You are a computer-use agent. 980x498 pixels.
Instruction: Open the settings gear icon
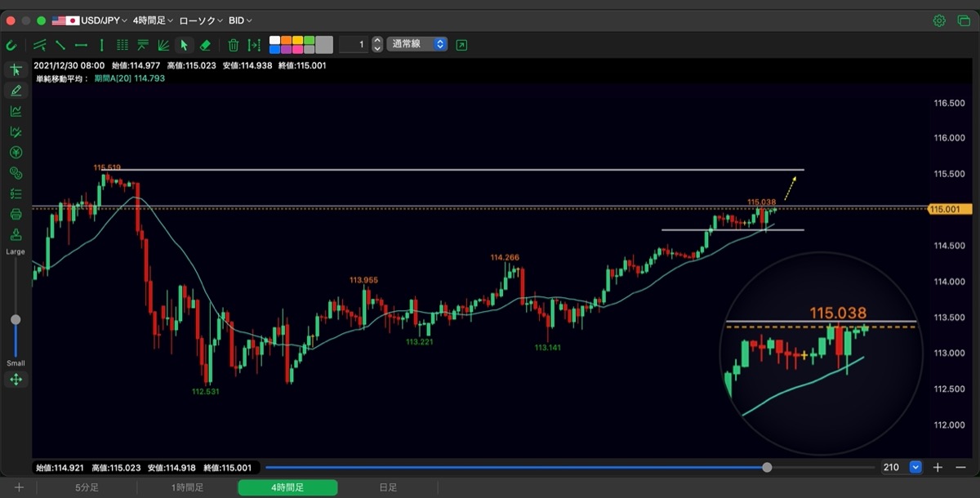coord(940,20)
